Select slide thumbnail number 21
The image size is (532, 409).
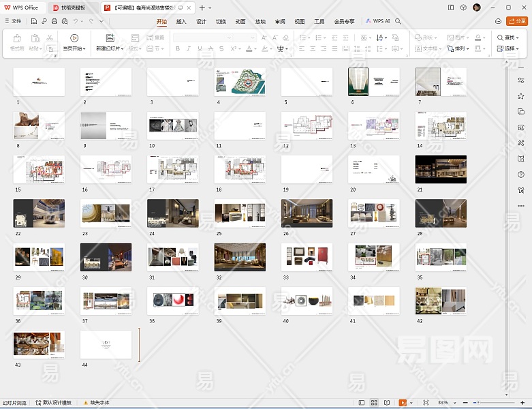pyautogui.click(x=441, y=169)
